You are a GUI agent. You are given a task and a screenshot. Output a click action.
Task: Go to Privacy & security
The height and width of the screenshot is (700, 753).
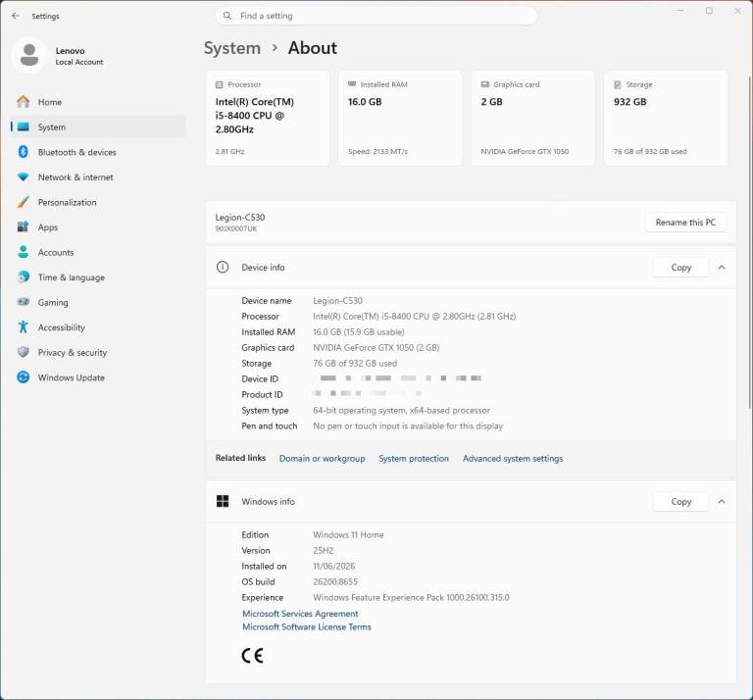coord(98,352)
